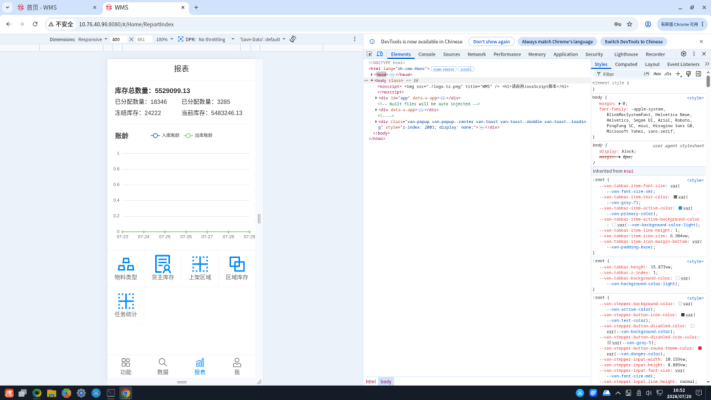Viewport: 712px width, 400px height.
Task: Switch to the Console tab
Action: (x=426, y=54)
